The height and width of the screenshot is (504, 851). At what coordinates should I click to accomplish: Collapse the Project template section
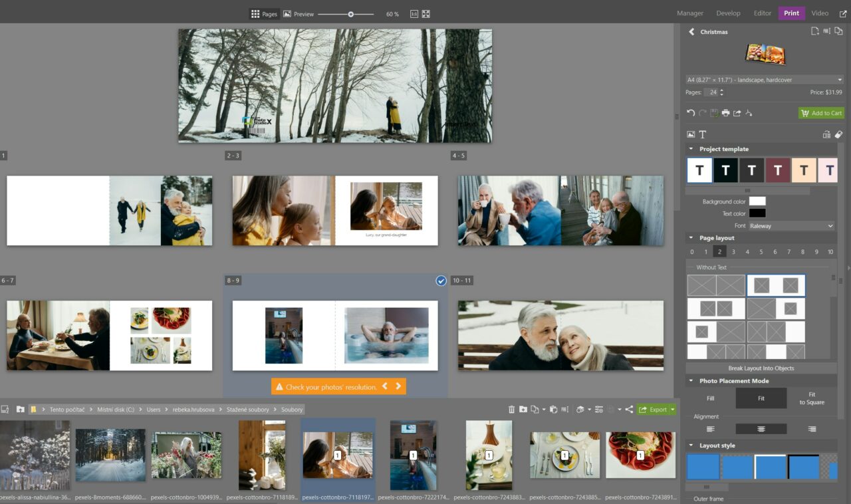coord(691,149)
